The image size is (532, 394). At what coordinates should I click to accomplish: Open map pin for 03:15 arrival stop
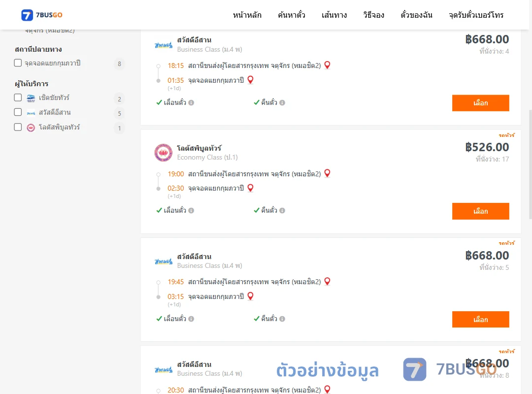tap(250, 296)
